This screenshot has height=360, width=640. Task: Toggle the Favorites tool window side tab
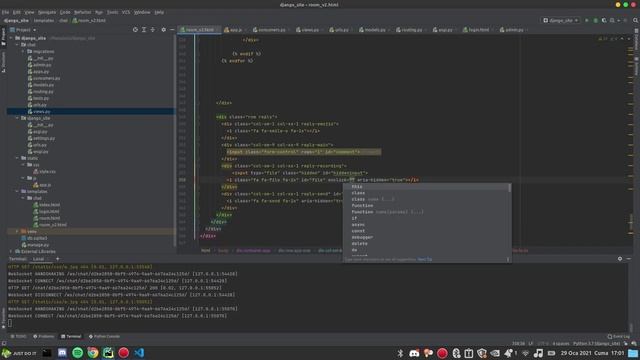pyautogui.click(x=3, y=318)
